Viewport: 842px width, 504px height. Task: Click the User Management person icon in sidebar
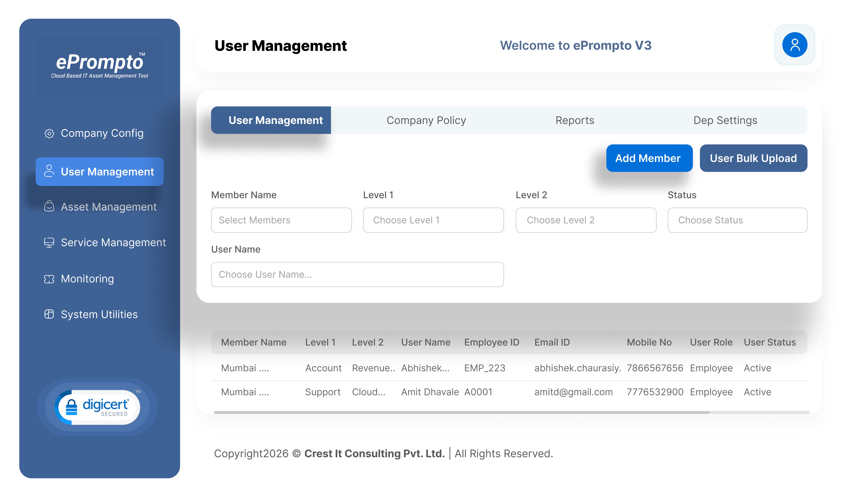point(49,171)
